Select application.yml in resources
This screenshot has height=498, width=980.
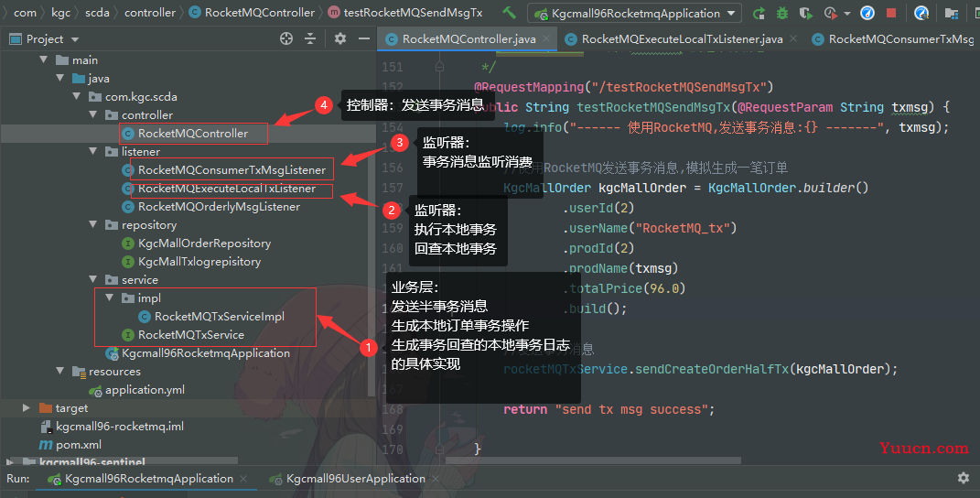(145, 390)
